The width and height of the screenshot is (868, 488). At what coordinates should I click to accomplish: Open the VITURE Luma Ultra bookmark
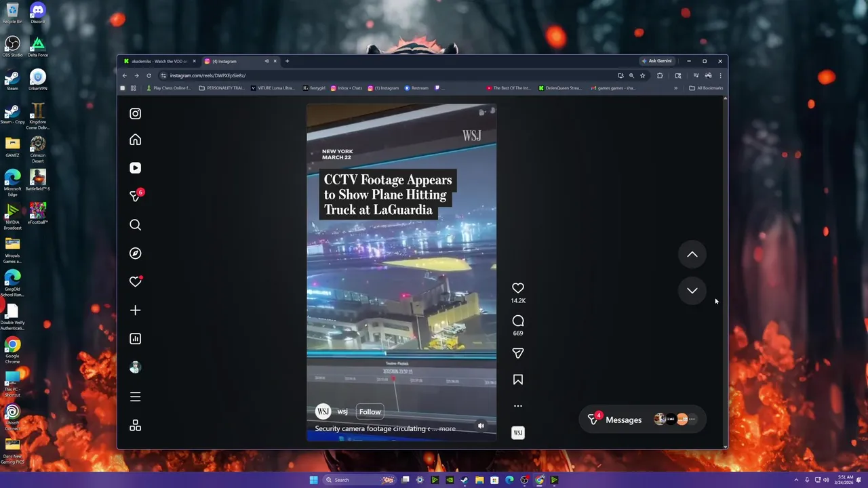(x=273, y=88)
